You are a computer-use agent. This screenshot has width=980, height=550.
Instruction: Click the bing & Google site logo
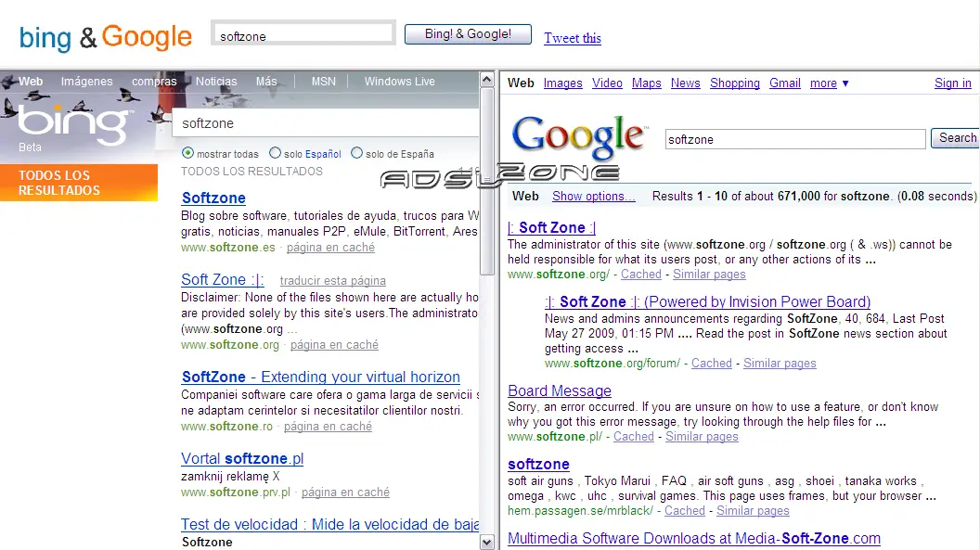pyautogui.click(x=105, y=37)
